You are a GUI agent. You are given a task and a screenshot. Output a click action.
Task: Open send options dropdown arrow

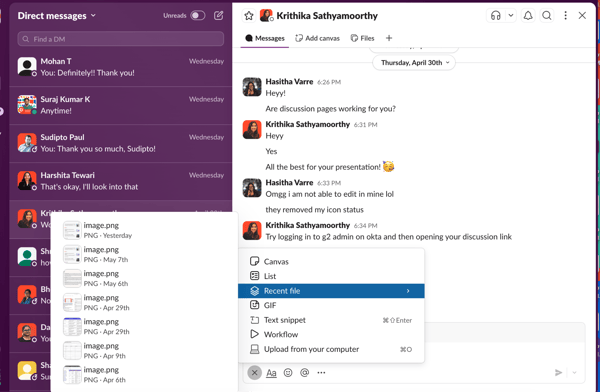coord(574,372)
